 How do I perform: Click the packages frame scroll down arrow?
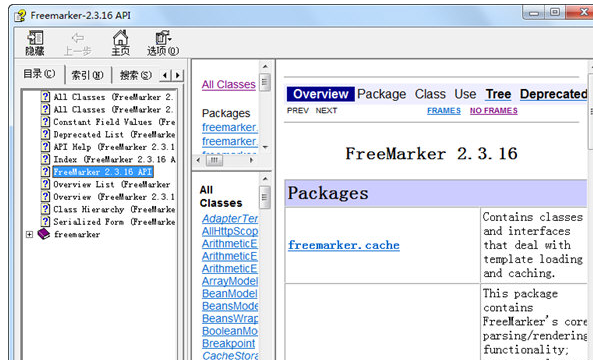[265, 147]
